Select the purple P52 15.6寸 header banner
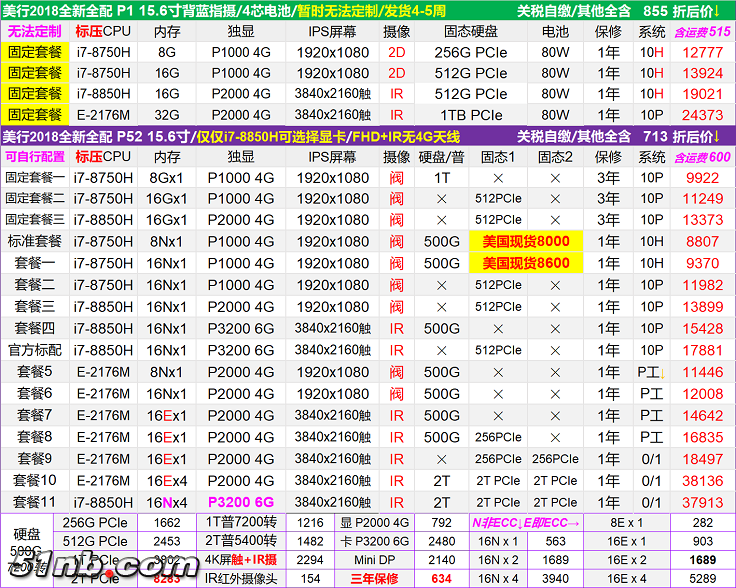 (367, 136)
